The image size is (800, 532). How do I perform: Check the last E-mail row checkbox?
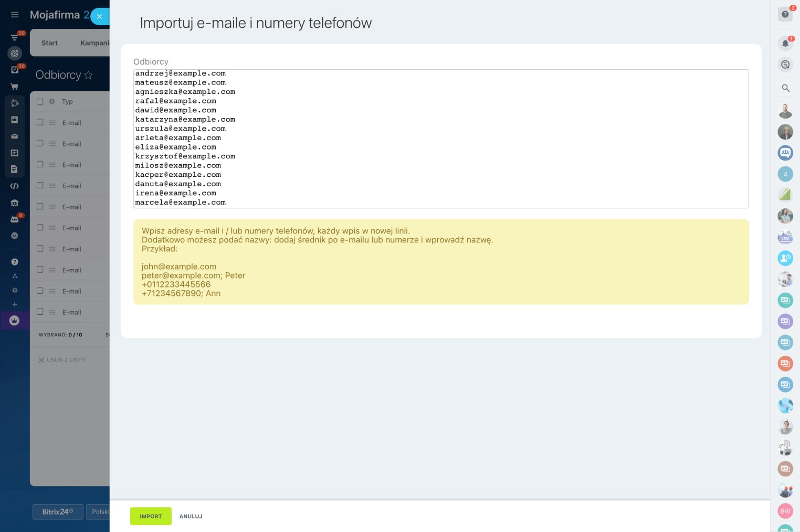click(40, 312)
